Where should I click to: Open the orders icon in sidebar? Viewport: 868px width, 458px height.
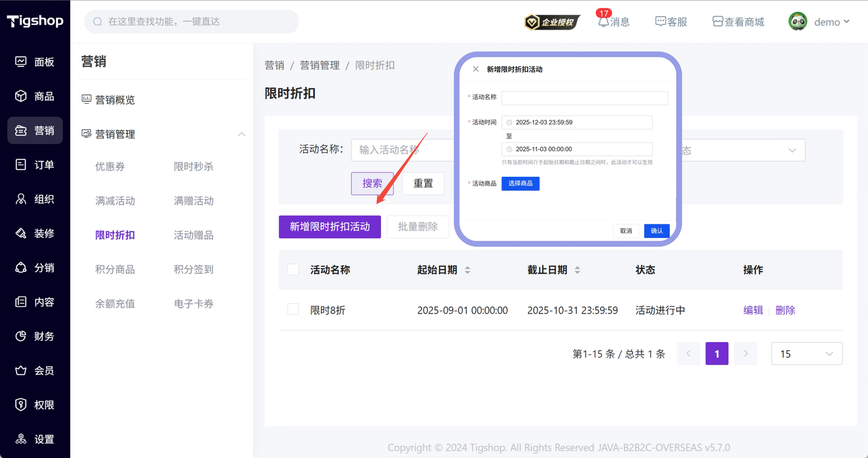click(x=21, y=165)
